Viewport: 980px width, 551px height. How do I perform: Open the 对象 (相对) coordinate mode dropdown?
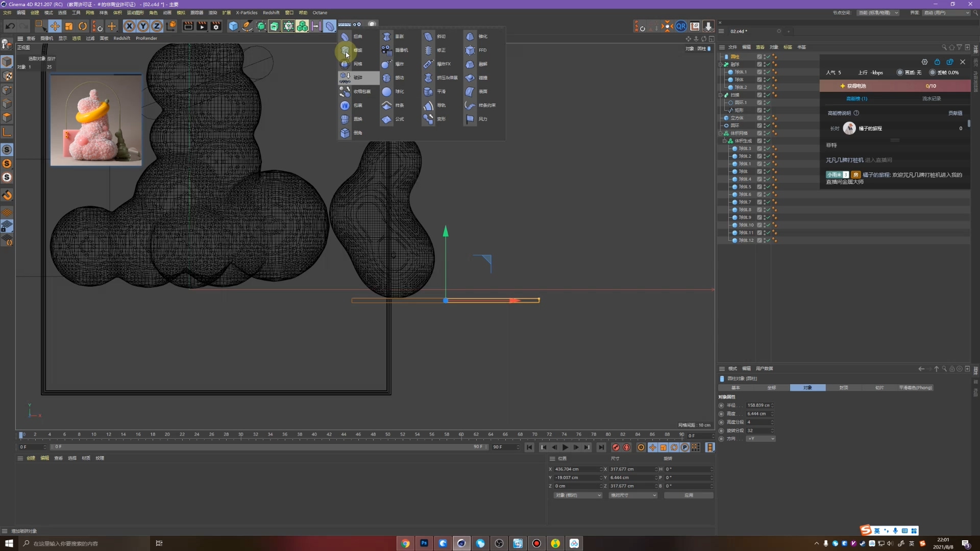(578, 495)
